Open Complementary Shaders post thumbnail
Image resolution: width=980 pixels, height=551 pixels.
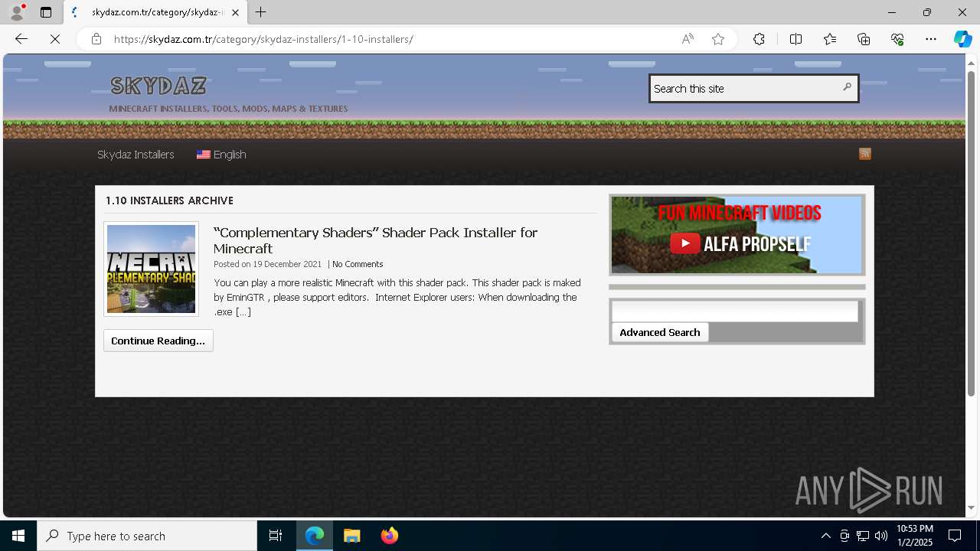point(151,269)
